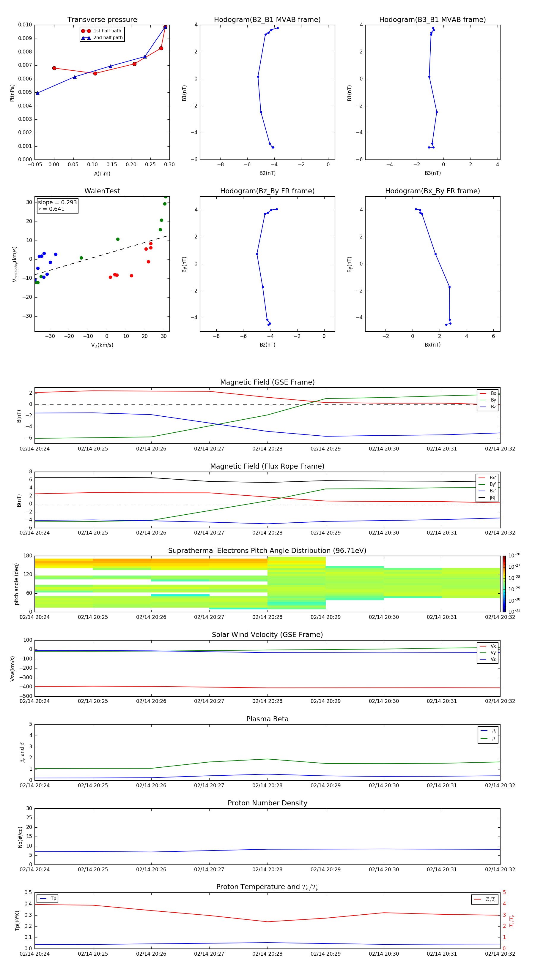Click the WalenTest plot title
The width and height of the screenshot is (535, 980).
tap(102, 191)
